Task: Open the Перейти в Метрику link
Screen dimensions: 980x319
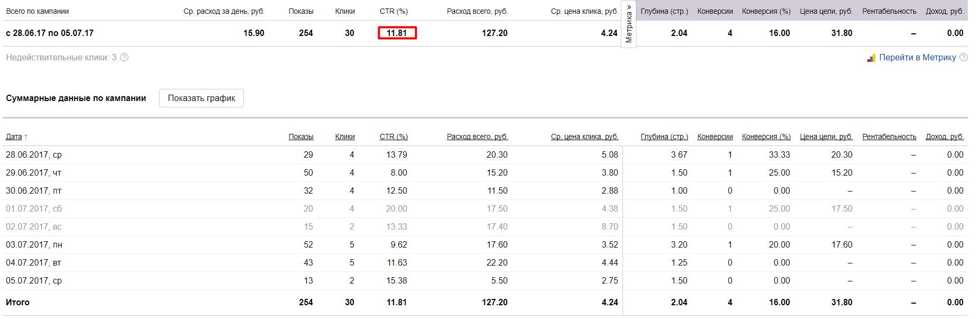Action: (918, 58)
